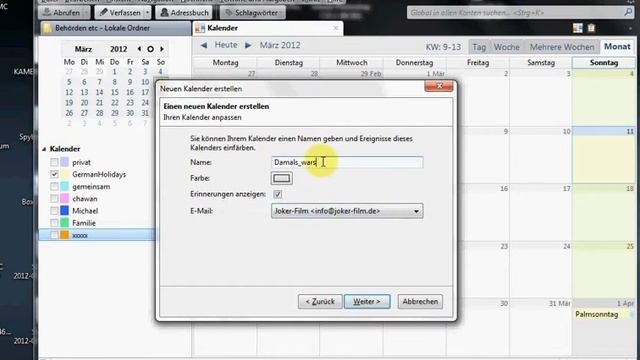Switch to Monat view
Viewport: 640px width, 360px height.
617,47
